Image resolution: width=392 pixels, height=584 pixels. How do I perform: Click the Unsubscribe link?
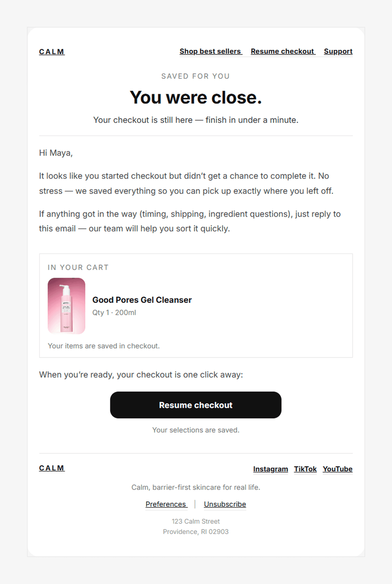[x=225, y=504]
